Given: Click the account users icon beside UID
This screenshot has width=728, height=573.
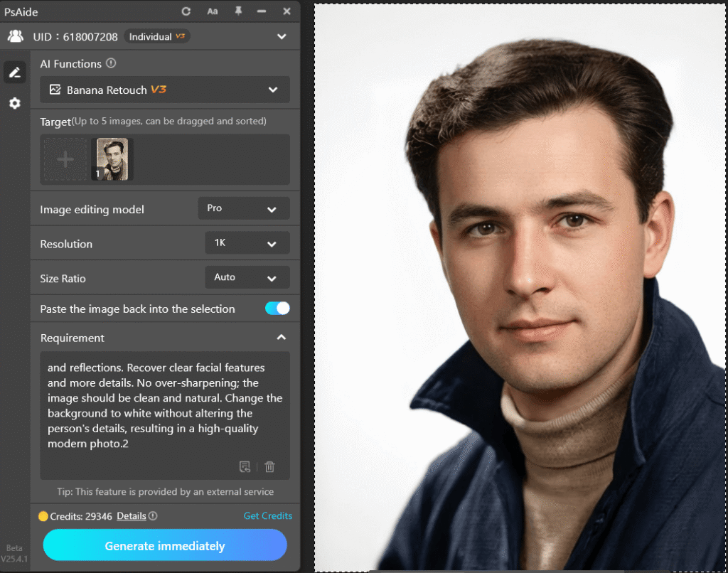Looking at the screenshot, I should 16,36.
